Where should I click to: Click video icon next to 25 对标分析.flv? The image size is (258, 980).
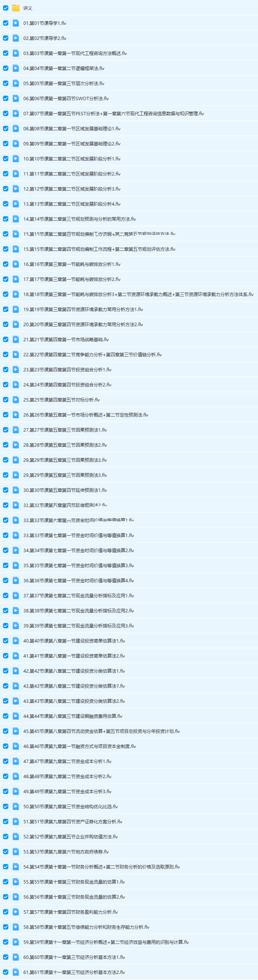tap(16, 400)
